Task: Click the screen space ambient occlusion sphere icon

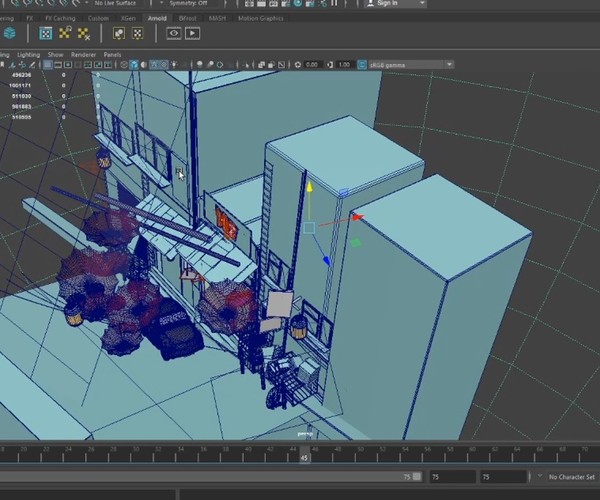Action: coord(199,65)
